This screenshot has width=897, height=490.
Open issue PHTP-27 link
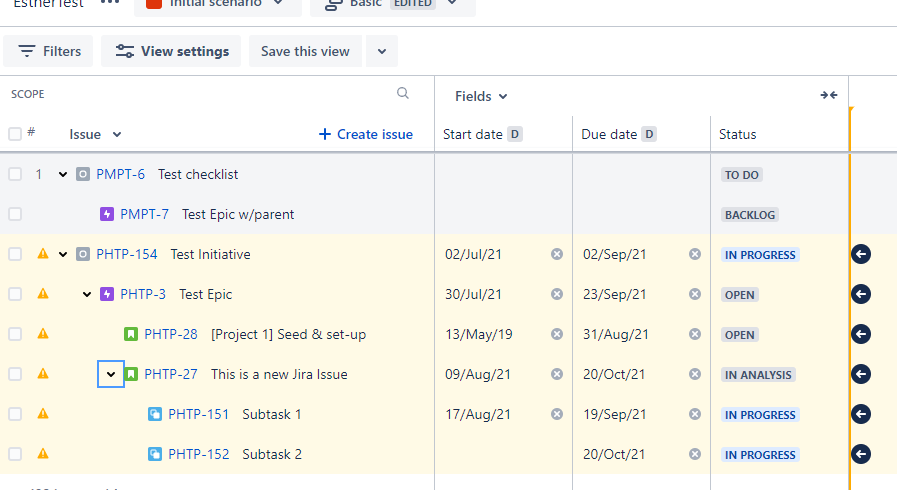170,374
